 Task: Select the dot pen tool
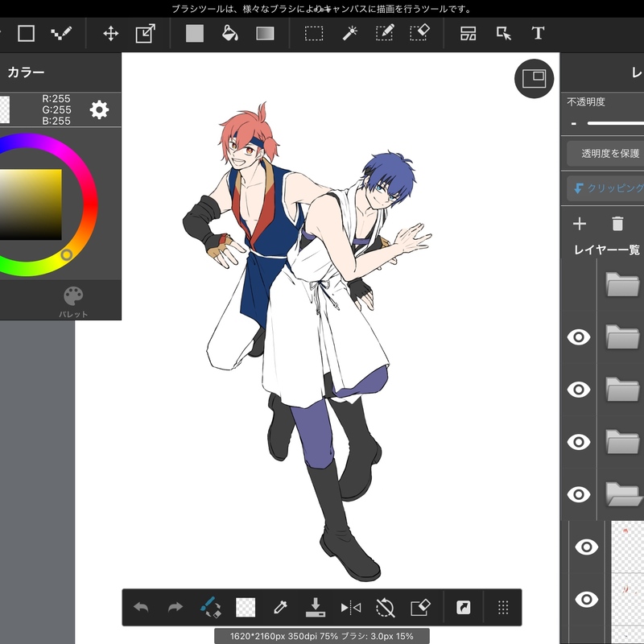61,33
